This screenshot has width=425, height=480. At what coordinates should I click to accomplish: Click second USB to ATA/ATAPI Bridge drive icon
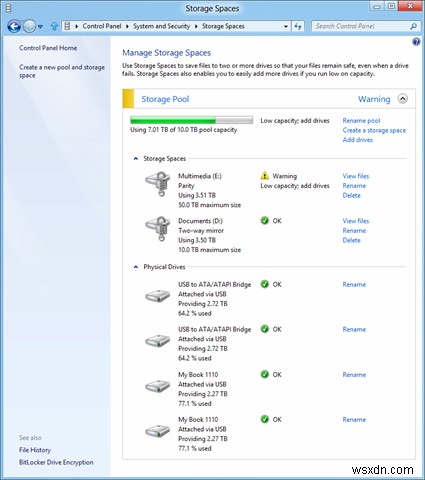pyautogui.click(x=158, y=341)
